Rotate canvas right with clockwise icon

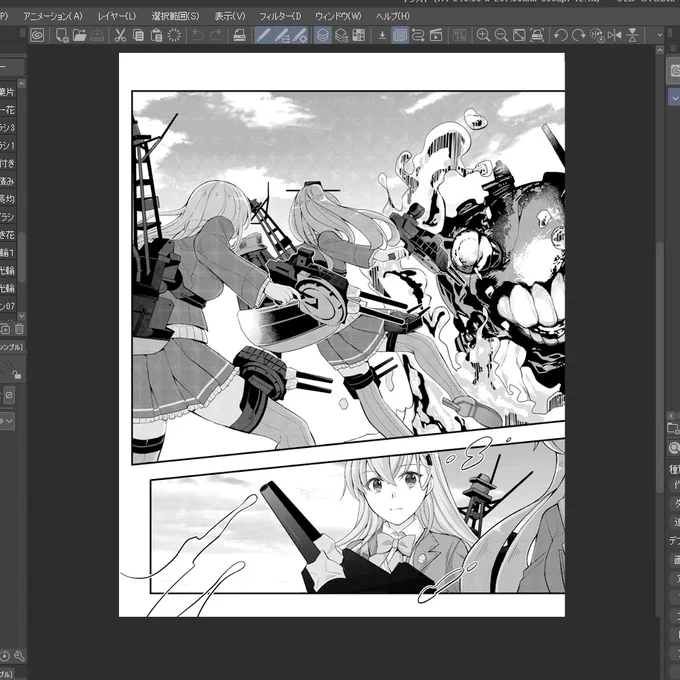tap(579, 35)
